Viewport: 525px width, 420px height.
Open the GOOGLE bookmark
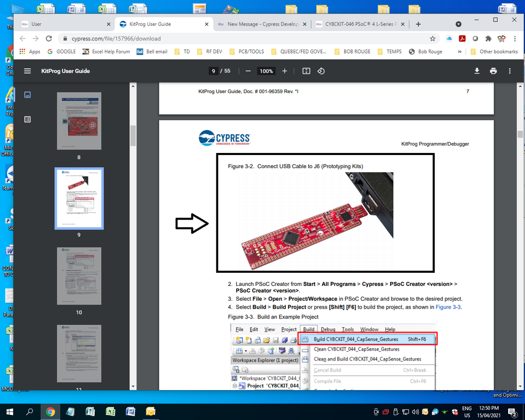coord(61,52)
